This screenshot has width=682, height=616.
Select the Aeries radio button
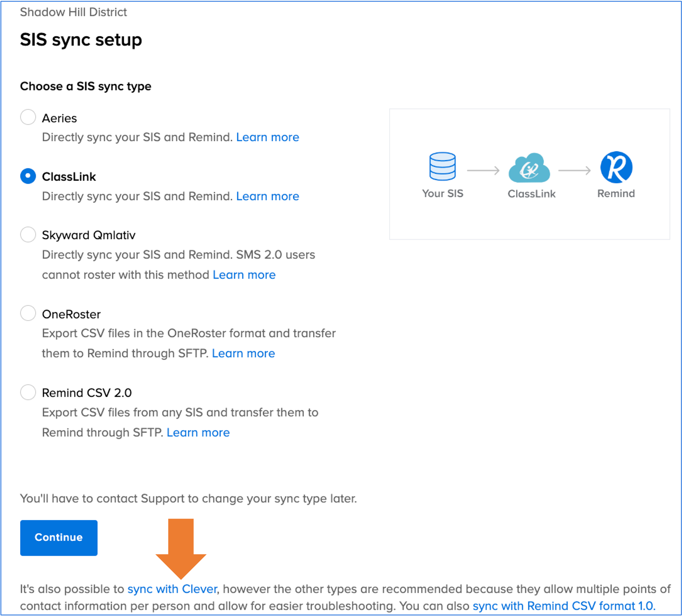coord(28,117)
